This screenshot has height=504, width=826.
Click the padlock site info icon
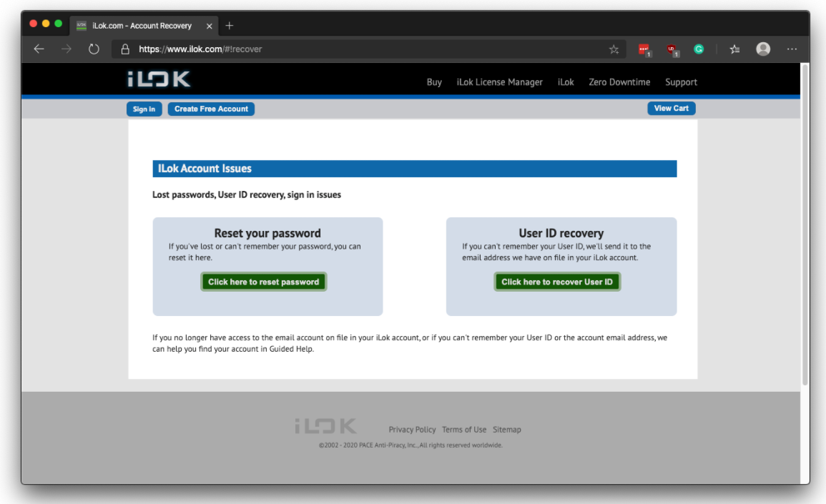pyautogui.click(x=125, y=49)
